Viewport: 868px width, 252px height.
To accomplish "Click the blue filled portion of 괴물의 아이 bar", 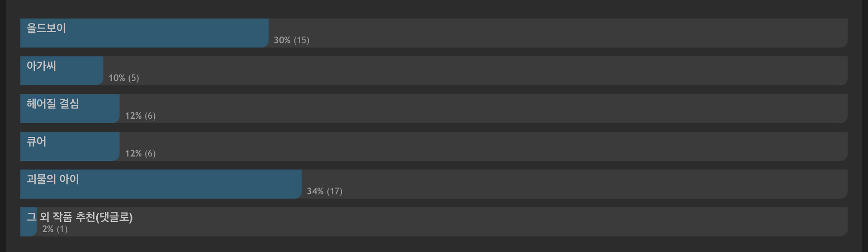I will click(x=161, y=184).
